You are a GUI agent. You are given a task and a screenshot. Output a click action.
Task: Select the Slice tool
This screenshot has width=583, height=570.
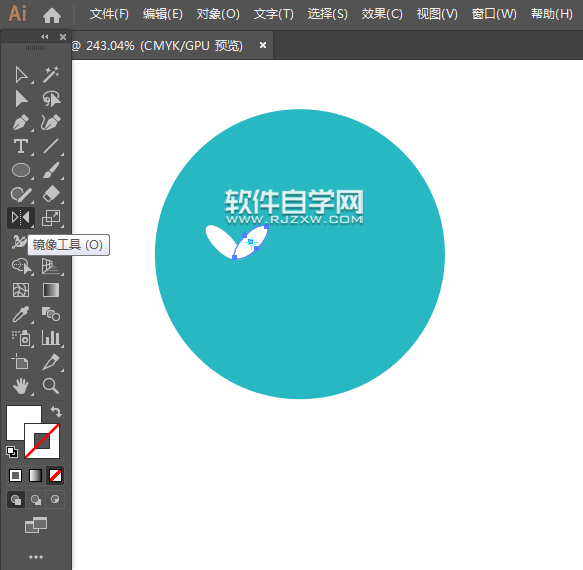(x=51, y=362)
